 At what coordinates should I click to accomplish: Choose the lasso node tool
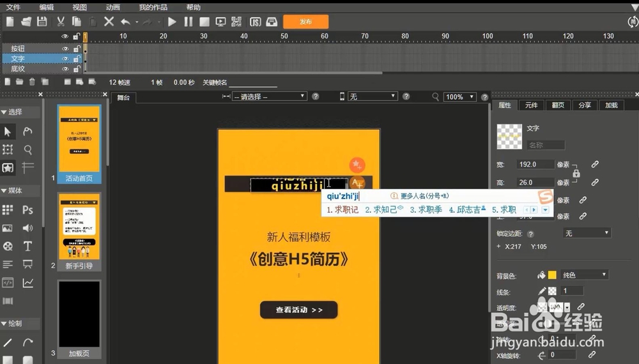click(x=27, y=132)
